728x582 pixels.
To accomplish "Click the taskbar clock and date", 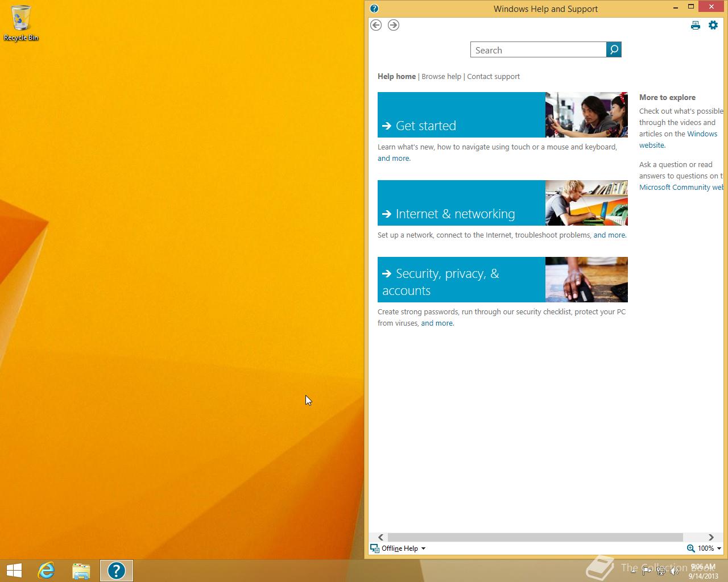I will 703,571.
